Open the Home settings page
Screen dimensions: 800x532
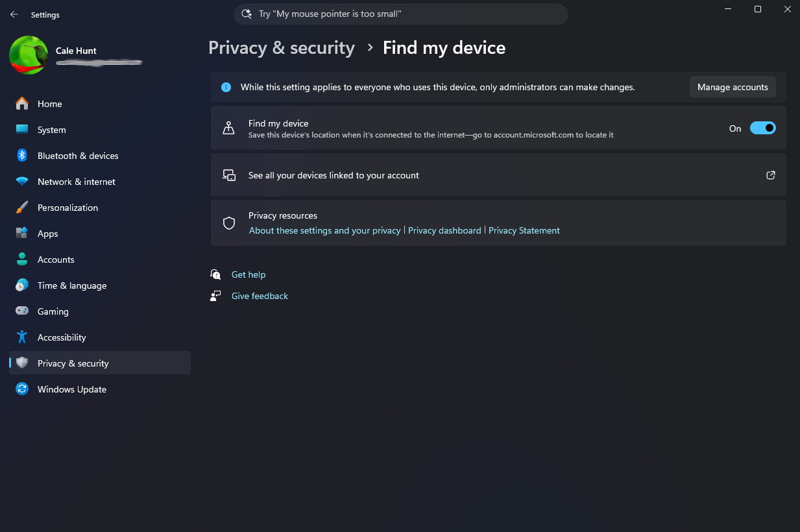[100, 104]
